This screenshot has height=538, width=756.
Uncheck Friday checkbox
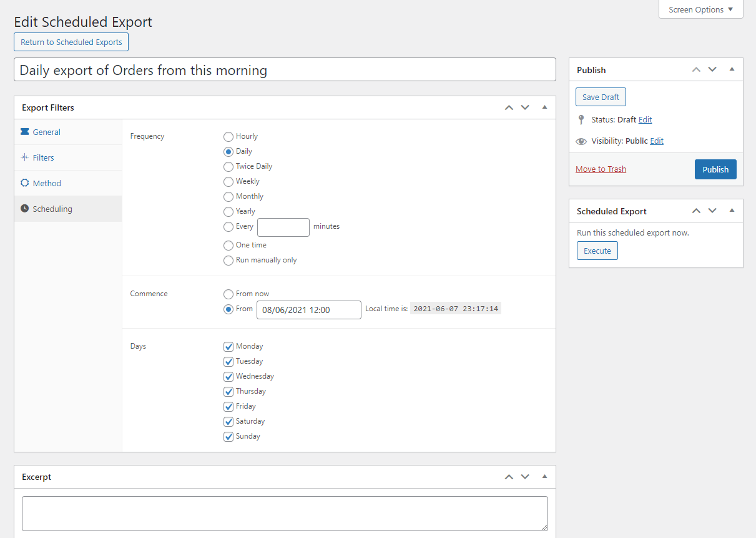click(x=228, y=407)
